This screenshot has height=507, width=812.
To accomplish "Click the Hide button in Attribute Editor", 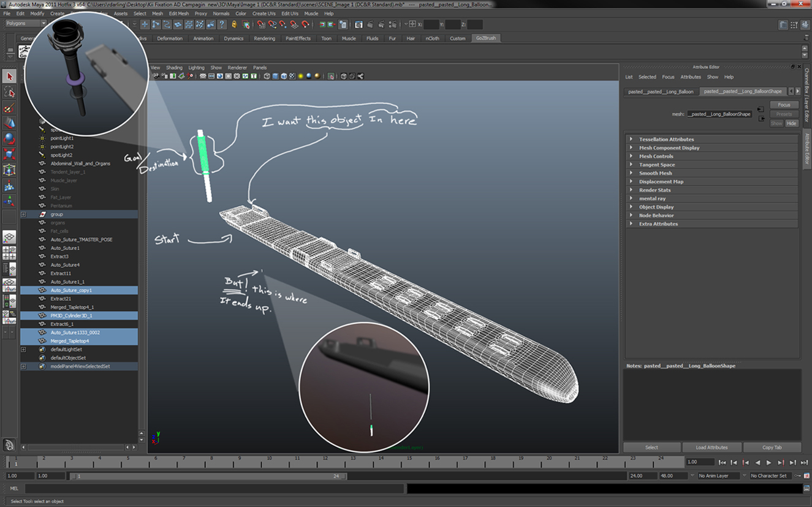I will 792,123.
